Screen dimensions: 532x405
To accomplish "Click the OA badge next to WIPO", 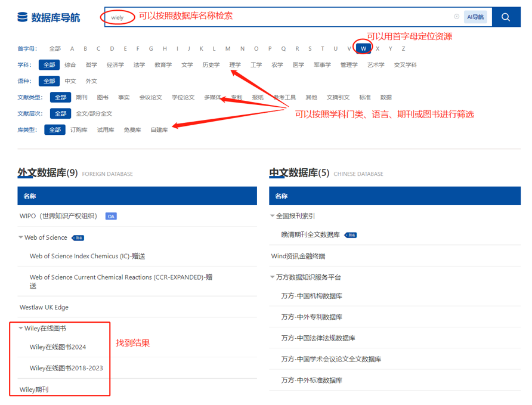I will pos(111,216).
